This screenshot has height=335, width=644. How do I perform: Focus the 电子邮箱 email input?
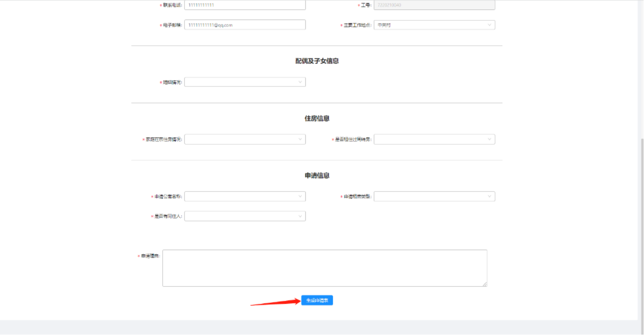pyautogui.click(x=245, y=25)
